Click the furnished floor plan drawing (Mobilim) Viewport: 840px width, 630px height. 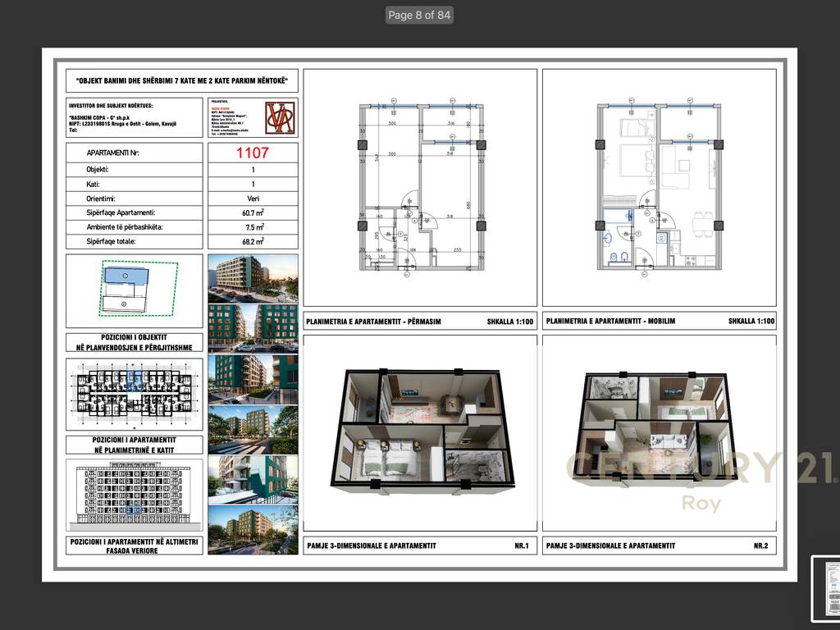click(660, 188)
